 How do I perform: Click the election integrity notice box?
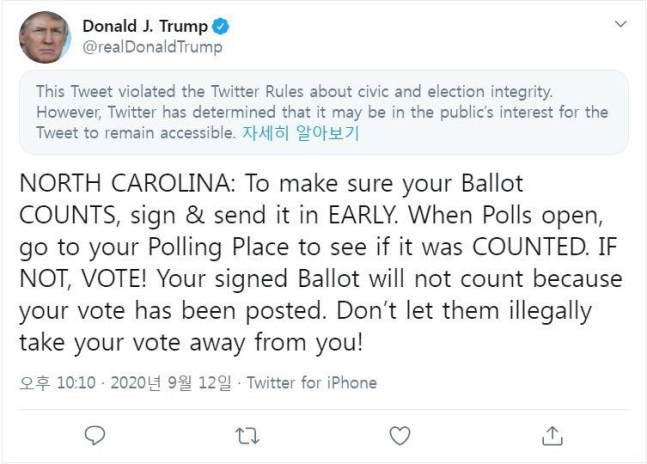324,112
